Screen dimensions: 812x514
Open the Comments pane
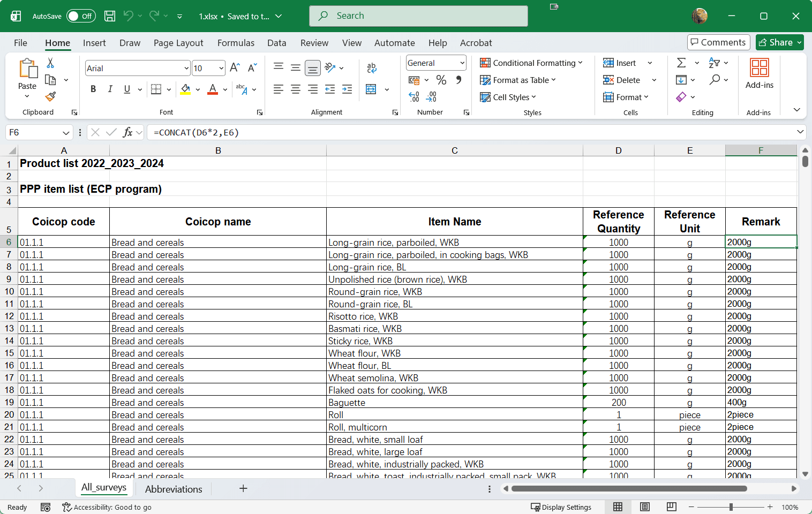(718, 42)
